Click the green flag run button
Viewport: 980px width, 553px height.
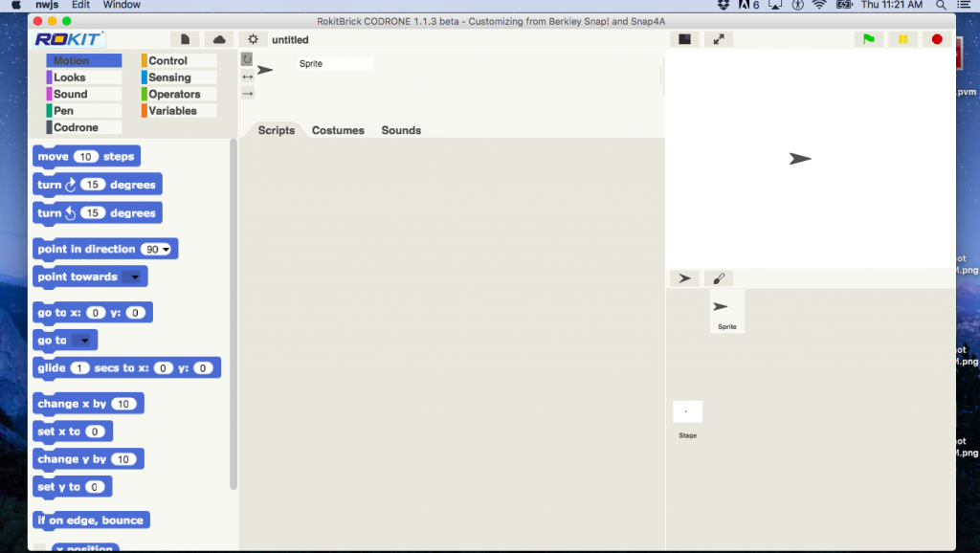869,39
